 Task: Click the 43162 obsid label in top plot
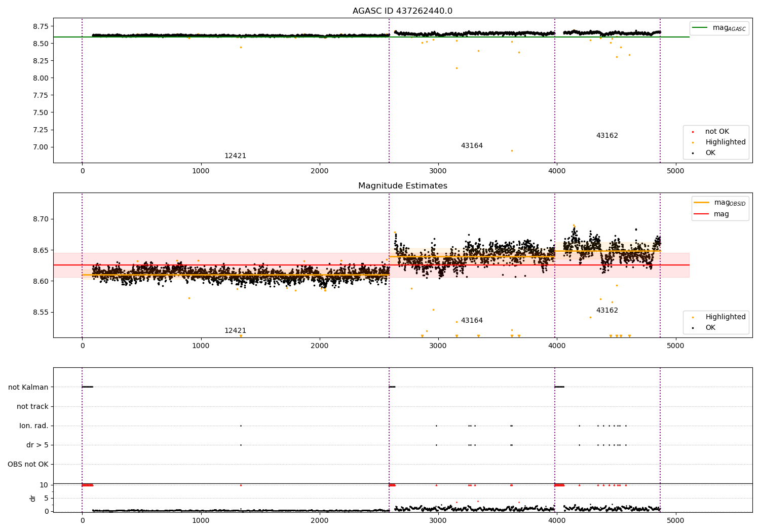click(x=607, y=136)
